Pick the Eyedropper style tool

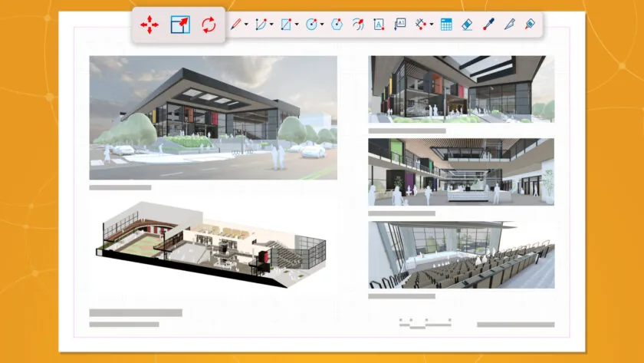488,25
